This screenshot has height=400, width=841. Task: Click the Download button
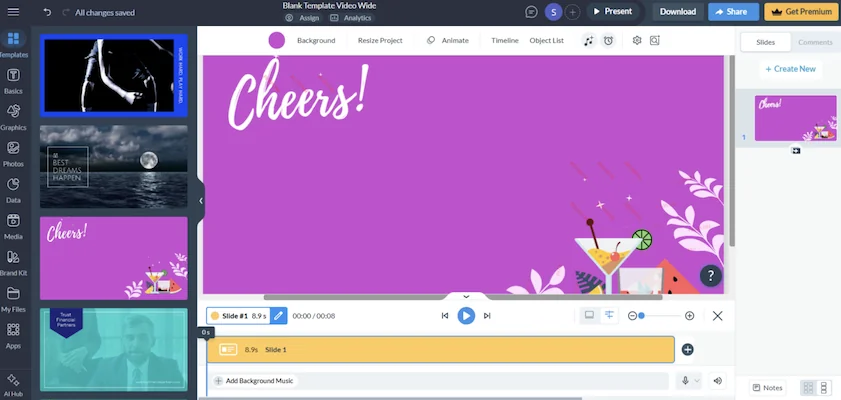(677, 12)
